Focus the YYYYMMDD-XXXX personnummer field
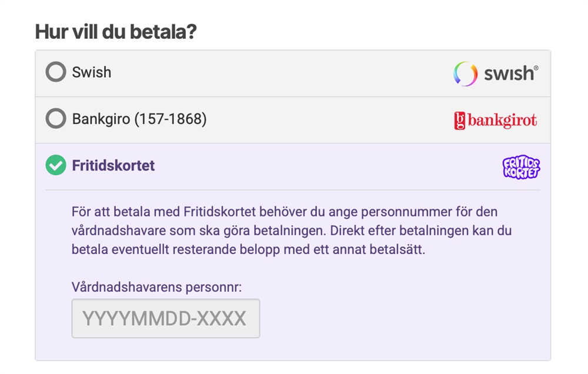Screen dimensions: 588x374 click(x=165, y=319)
